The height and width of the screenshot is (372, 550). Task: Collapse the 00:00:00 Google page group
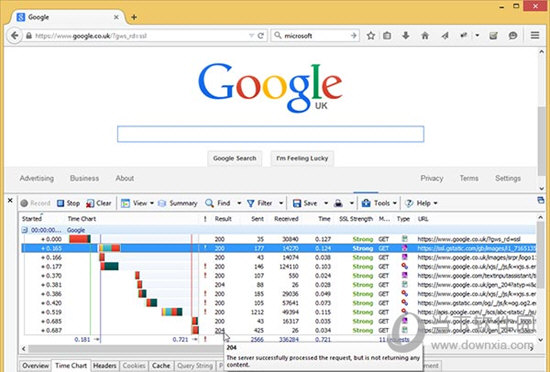pos(25,230)
